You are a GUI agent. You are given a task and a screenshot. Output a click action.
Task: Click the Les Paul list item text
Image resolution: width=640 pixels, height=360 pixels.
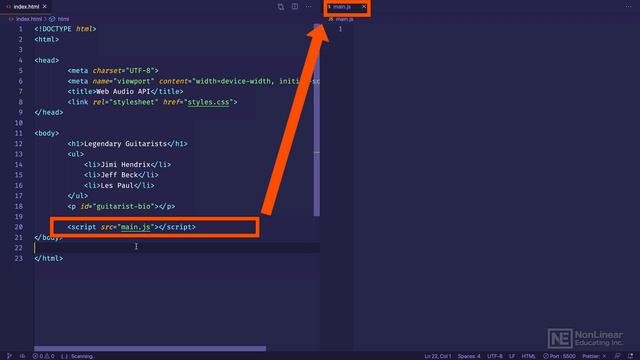point(117,185)
